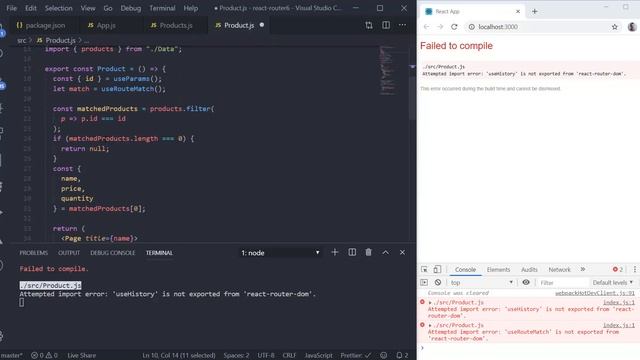Close the React App browser tab
Image resolution: width=640 pixels, height=360 pixels.
pos(518,11)
